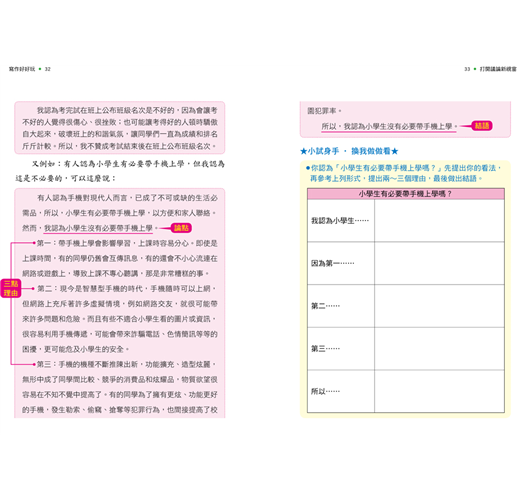Click the green dot beside page 33
Viewport: 520px width, 500px height.
[475, 69]
